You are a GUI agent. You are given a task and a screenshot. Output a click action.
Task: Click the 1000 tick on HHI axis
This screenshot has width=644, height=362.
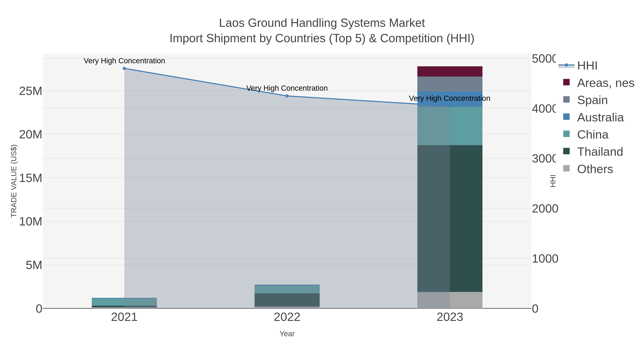545,258
